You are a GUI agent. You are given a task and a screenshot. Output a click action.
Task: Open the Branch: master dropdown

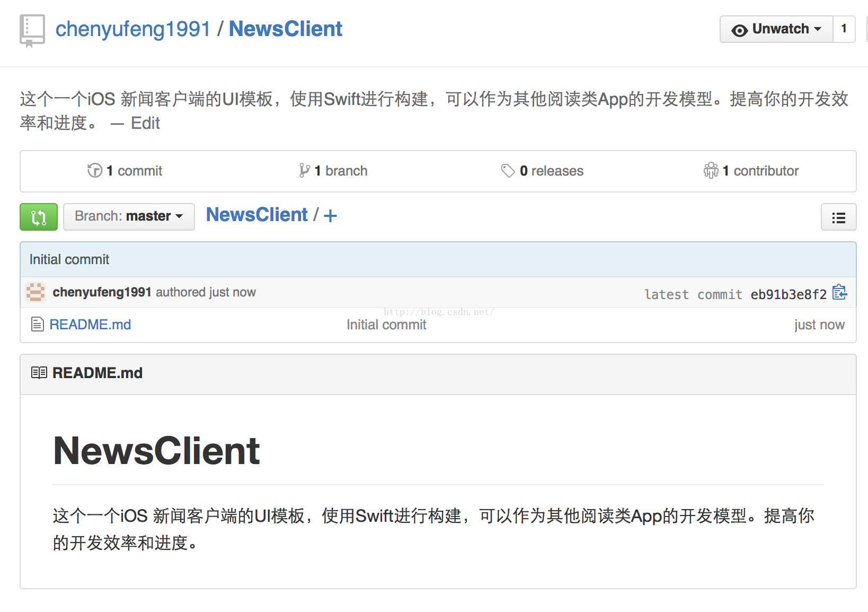click(x=129, y=217)
